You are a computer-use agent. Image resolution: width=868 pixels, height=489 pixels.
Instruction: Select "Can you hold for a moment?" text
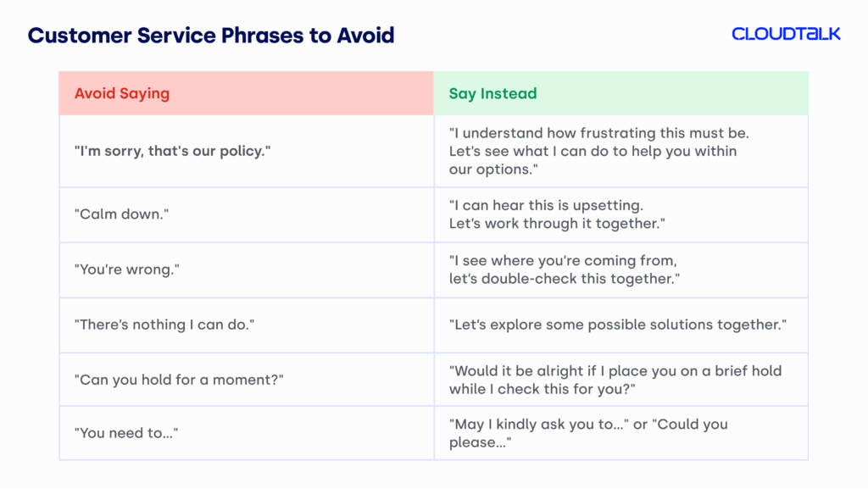(x=181, y=380)
